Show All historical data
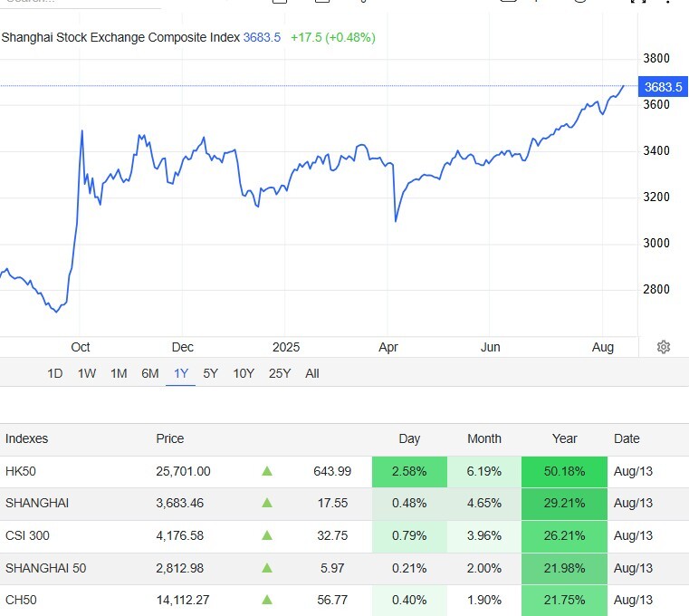 pyautogui.click(x=312, y=374)
